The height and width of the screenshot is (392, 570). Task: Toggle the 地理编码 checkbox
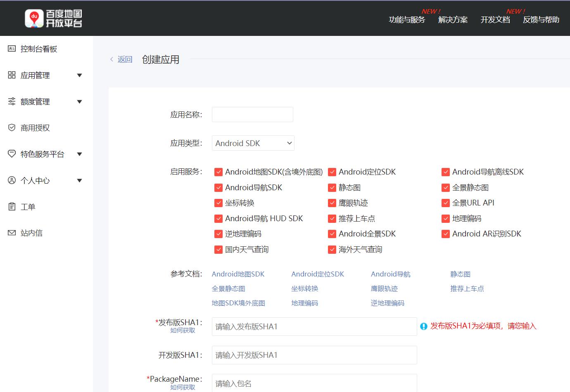tap(446, 219)
